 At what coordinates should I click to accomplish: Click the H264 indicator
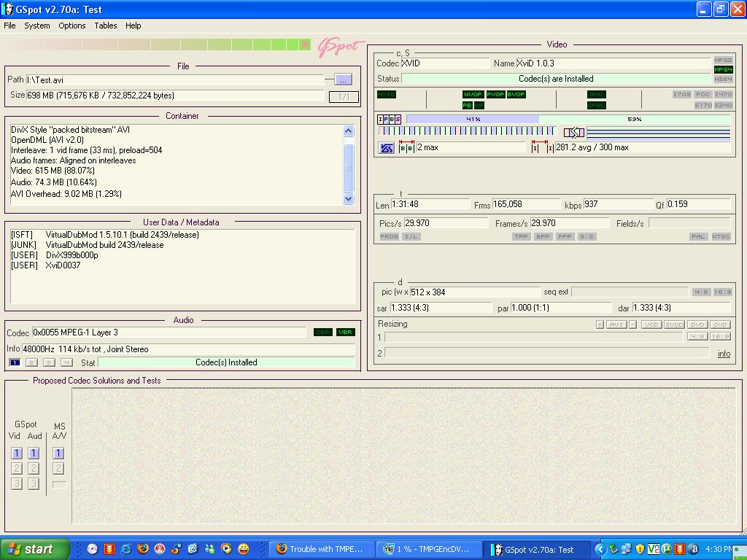tap(723, 79)
